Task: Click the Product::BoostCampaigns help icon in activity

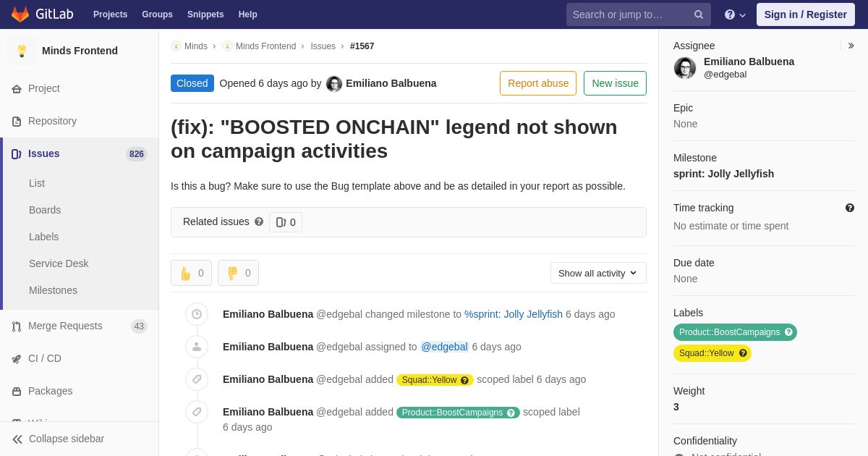Action: click(511, 413)
